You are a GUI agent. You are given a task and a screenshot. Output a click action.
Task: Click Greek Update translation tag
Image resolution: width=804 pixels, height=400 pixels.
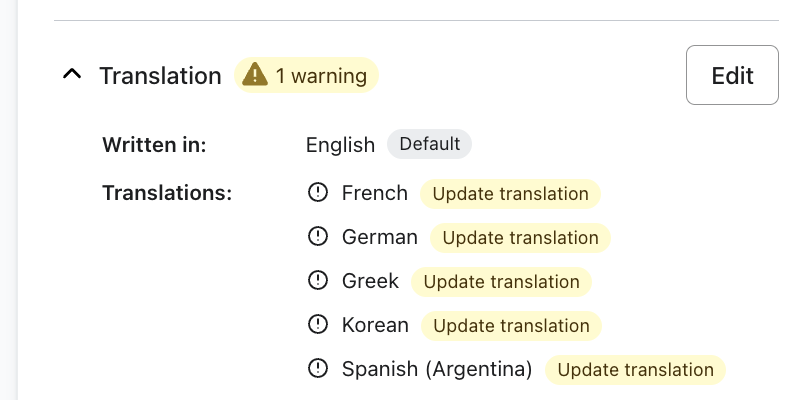pos(501,282)
